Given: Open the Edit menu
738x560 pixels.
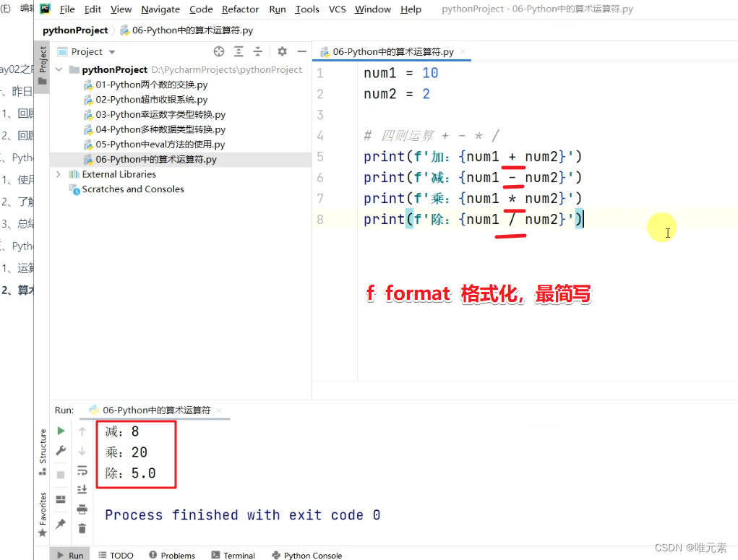Looking at the screenshot, I should pyautogui.click(x=93, y=9).
